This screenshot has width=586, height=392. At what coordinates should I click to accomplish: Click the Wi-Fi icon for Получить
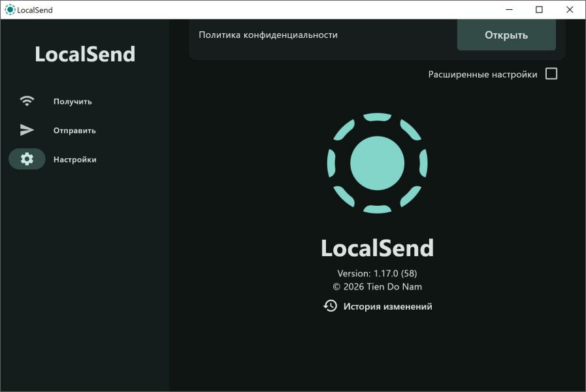coord(27,101)
